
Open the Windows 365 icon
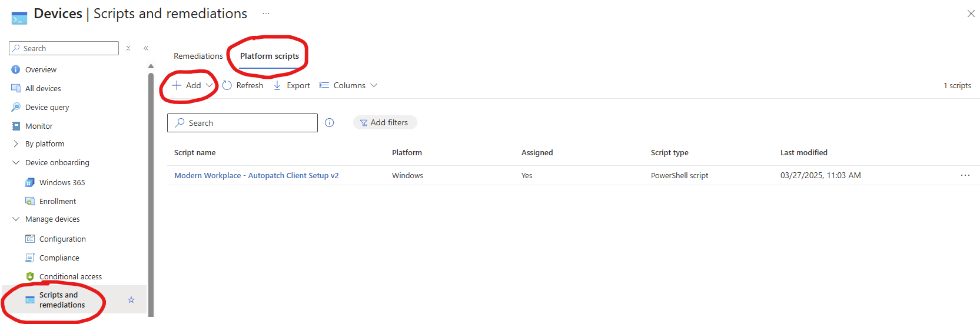pyautogui.click(x=30, y=182)
